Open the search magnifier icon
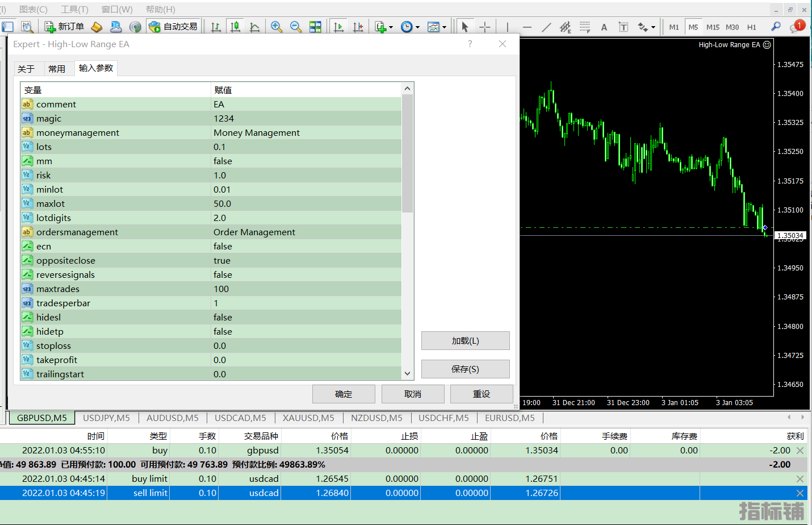812x525 pixels. tap(776, 27)
